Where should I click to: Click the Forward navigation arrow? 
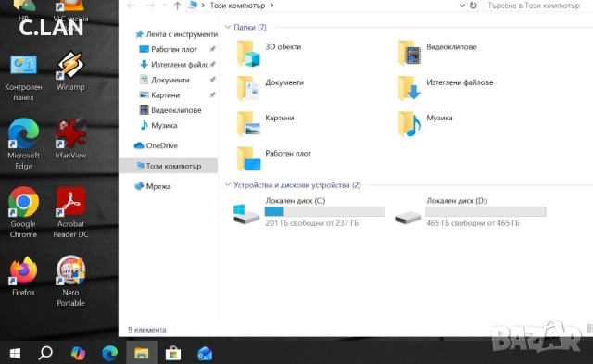[150, 6]
